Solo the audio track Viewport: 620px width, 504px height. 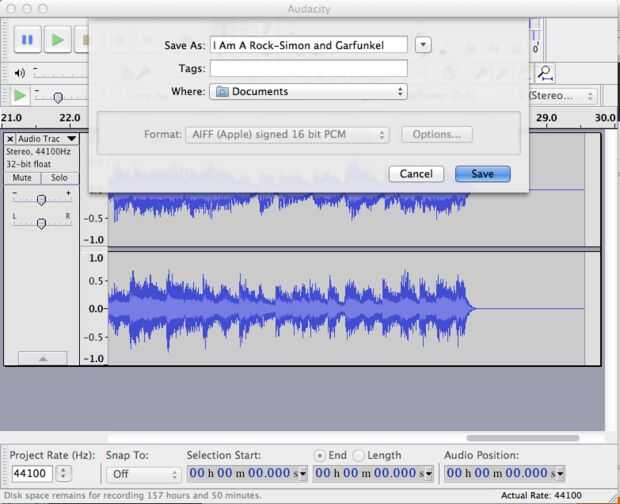(59, 178)
